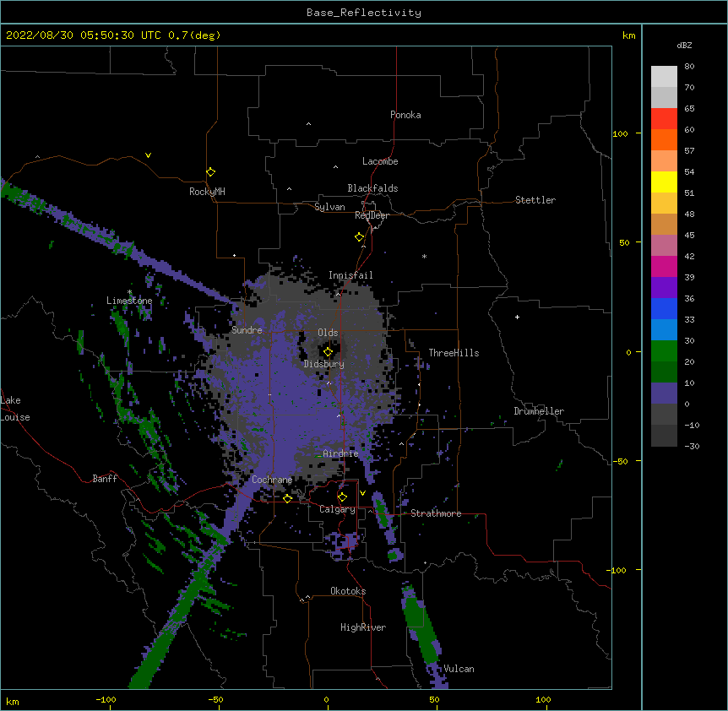This screenshot has height=711, width=728.
Task: Click the Sylvan town label
Action: pyautogui.click(x=329, y=207)
